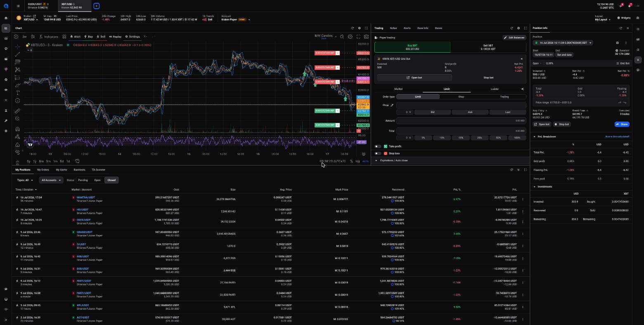Close the KRKN XBT/USD Grid Bot card
Viewport: 644px width, 325px height.
(x=521, y=59)
